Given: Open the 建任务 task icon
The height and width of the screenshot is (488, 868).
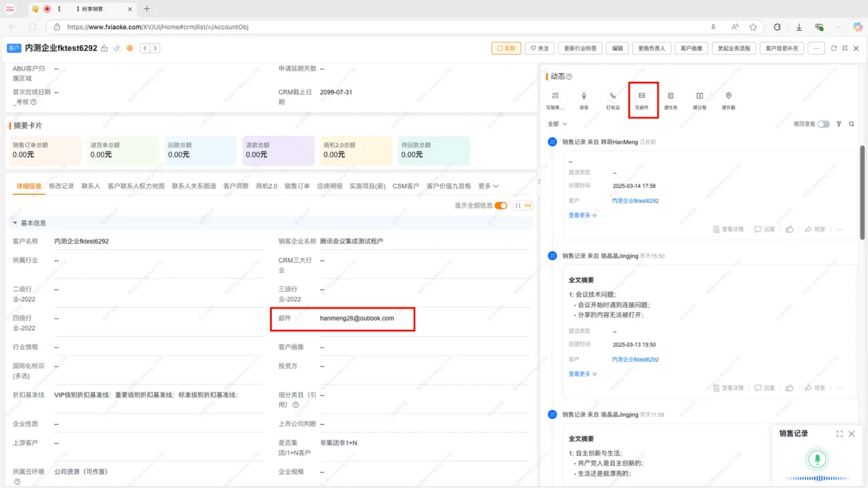Looking at the screenshot, I should 670,96.
